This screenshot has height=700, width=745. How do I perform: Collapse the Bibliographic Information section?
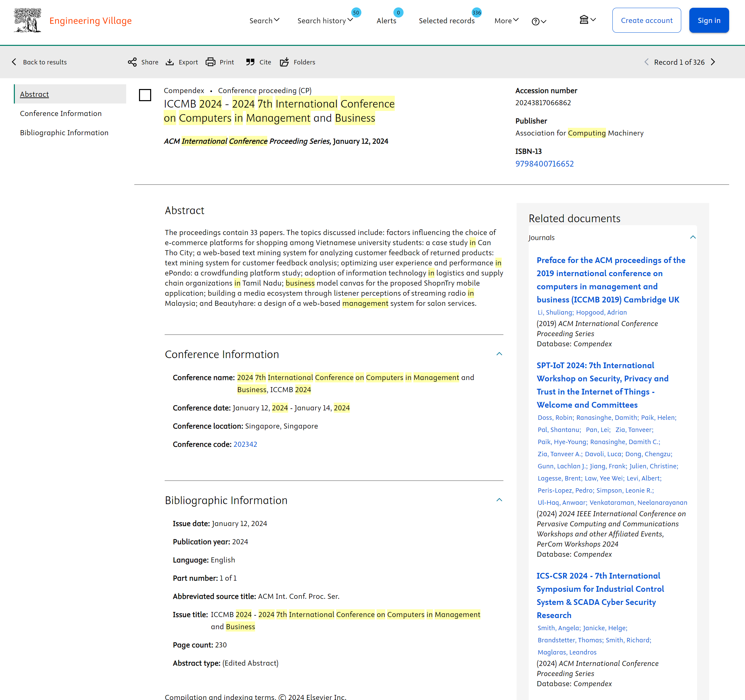(499, 500)
